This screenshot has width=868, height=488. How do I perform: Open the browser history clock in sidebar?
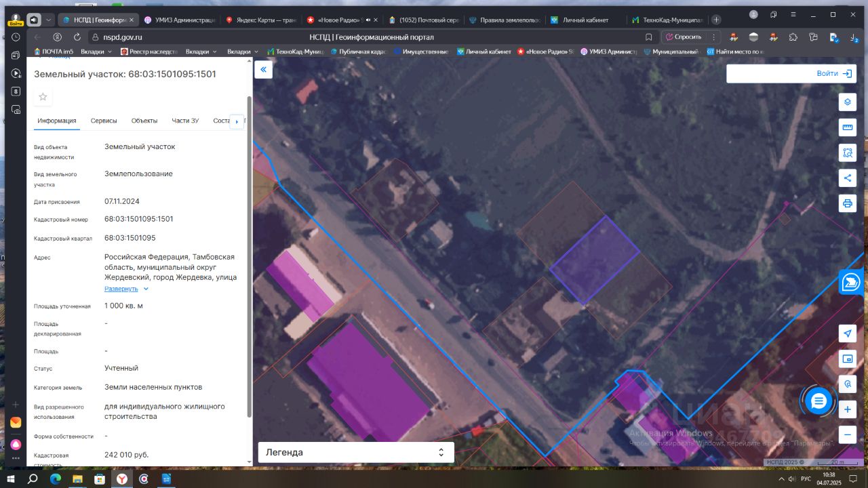tap(16, 37)
